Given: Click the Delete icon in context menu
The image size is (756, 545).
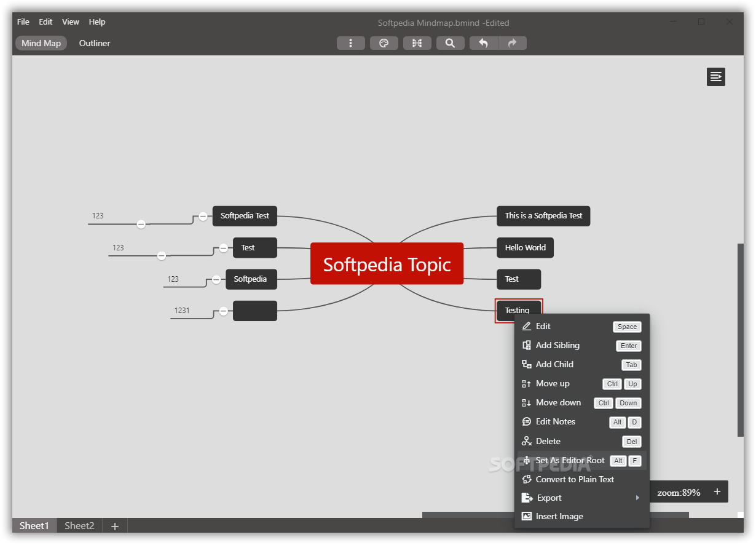Looking at the screenshot, I should 527,441.
